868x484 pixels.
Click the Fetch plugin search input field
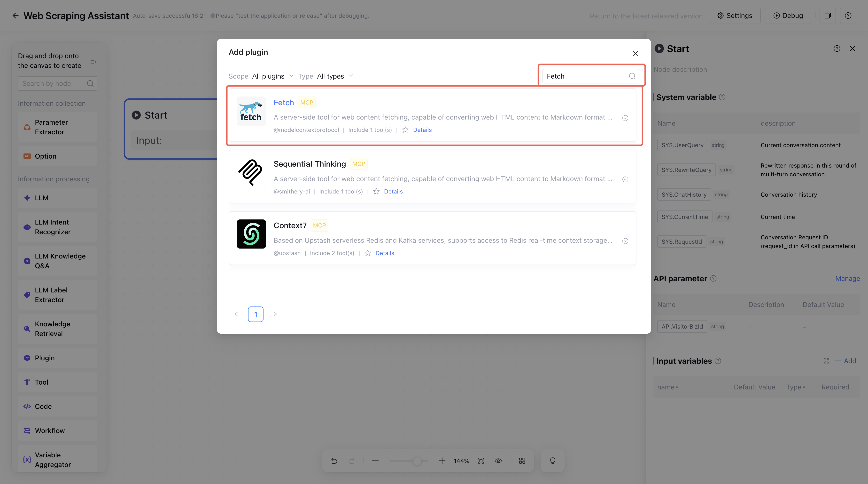point(586,76)
